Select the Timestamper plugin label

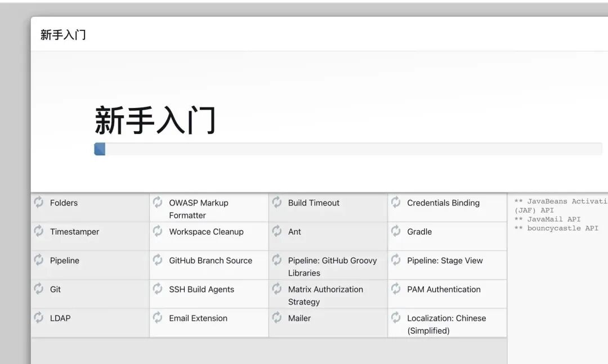(x=74, y=232)
